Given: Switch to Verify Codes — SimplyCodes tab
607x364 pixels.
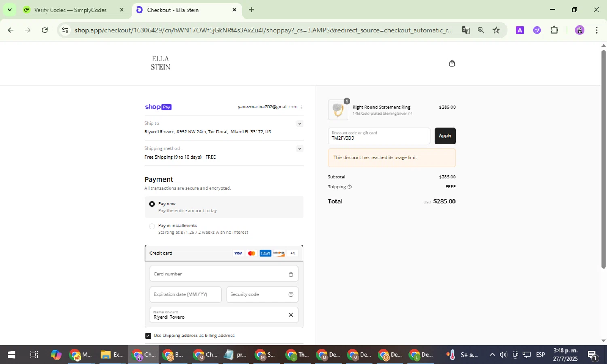Looking at the screenshot, I should point(70,10).
